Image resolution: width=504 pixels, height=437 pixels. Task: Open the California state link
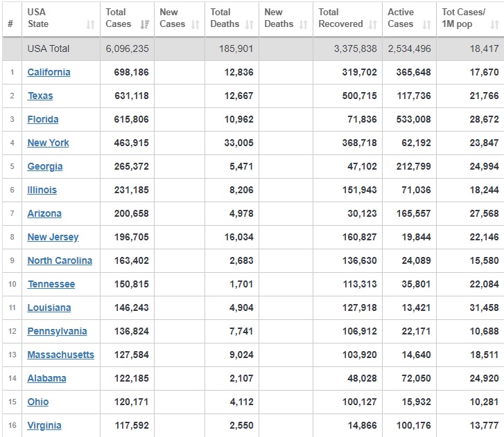[49, 72]
